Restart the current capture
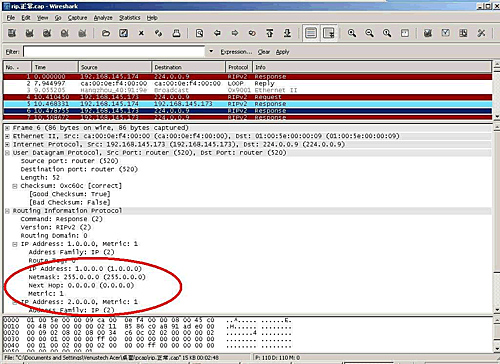This screenshot has height=364, width=500. pyautogui.click(x=82, y=33)
